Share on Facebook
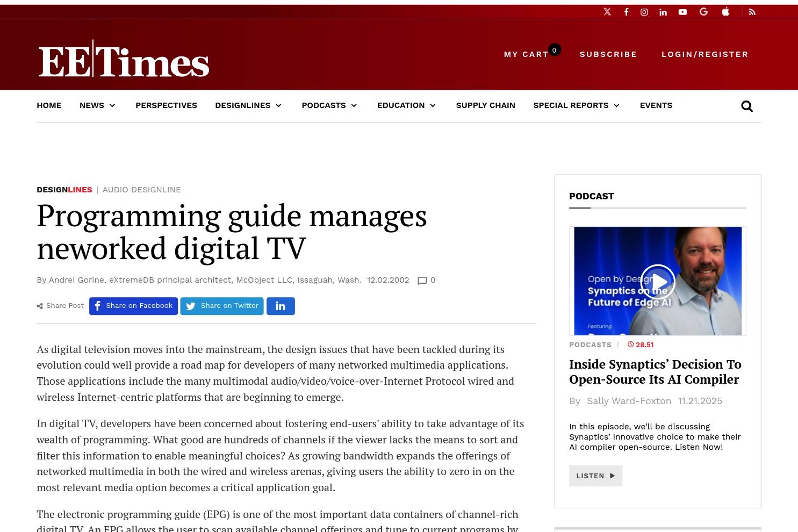This screenshot has width=798, height=532. pos(133,306)
